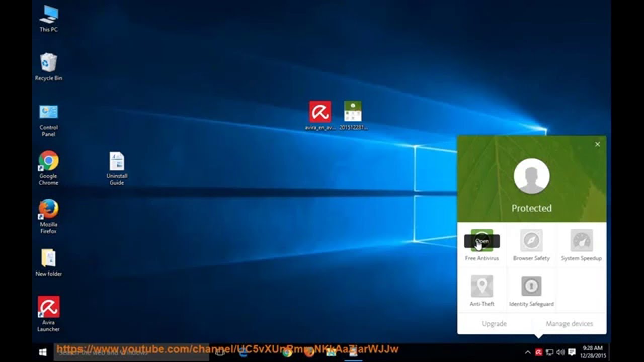
Task: Open the Action Center notifications icon
Action: 572,352
